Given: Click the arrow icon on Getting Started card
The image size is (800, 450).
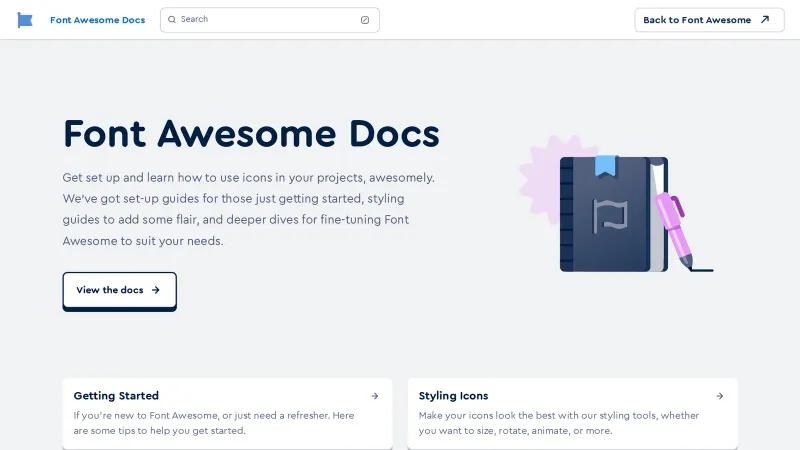Looking at the screenshot, I should point(375,396).
